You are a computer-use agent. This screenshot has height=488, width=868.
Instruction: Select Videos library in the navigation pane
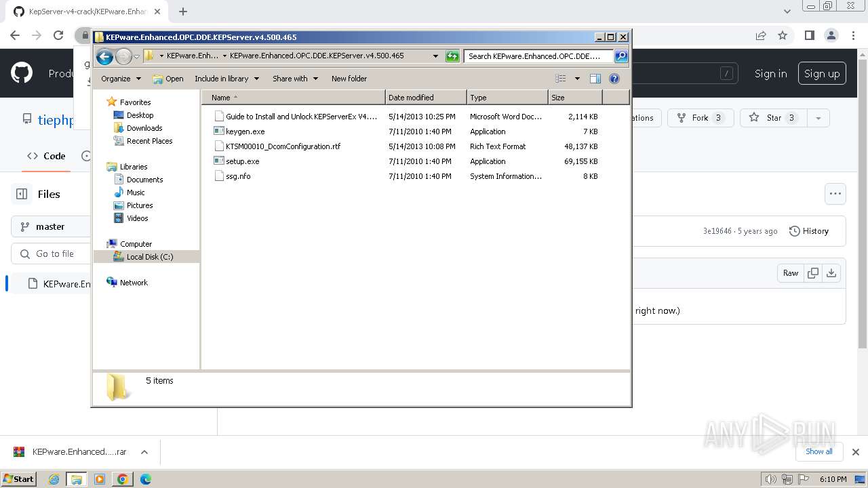[137, 218]
